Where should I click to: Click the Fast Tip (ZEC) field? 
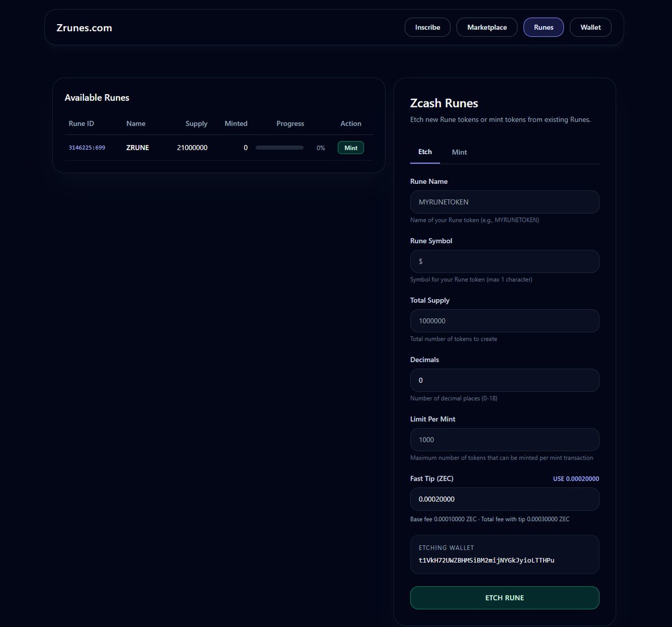tap(505, 499)
